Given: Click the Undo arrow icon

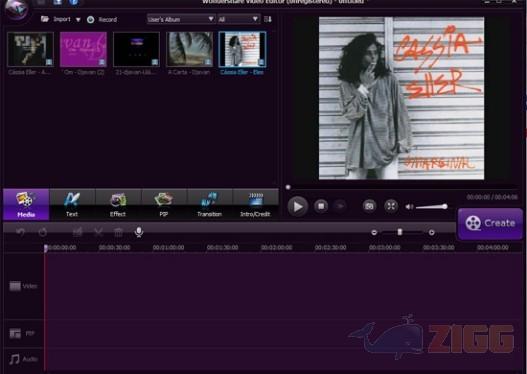Looking at the screenshot, I should pyautogui.click(x=21, y=232).
